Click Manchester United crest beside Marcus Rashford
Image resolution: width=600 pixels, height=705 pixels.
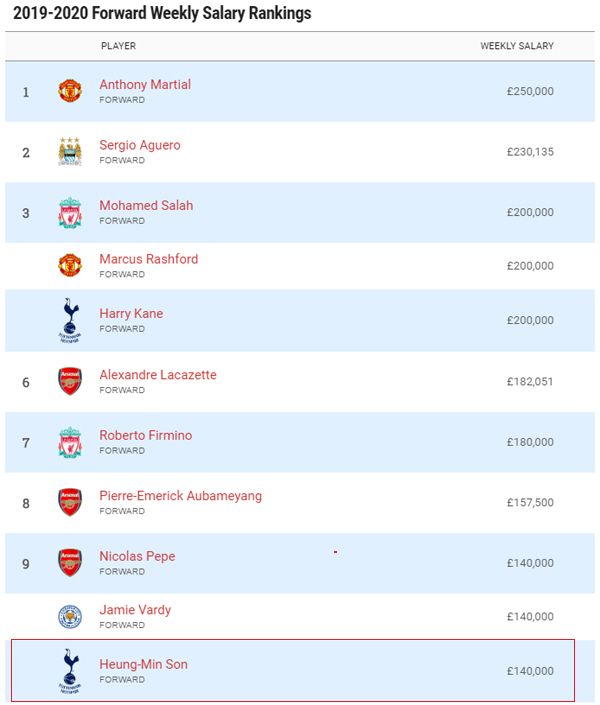click(70, 265)
